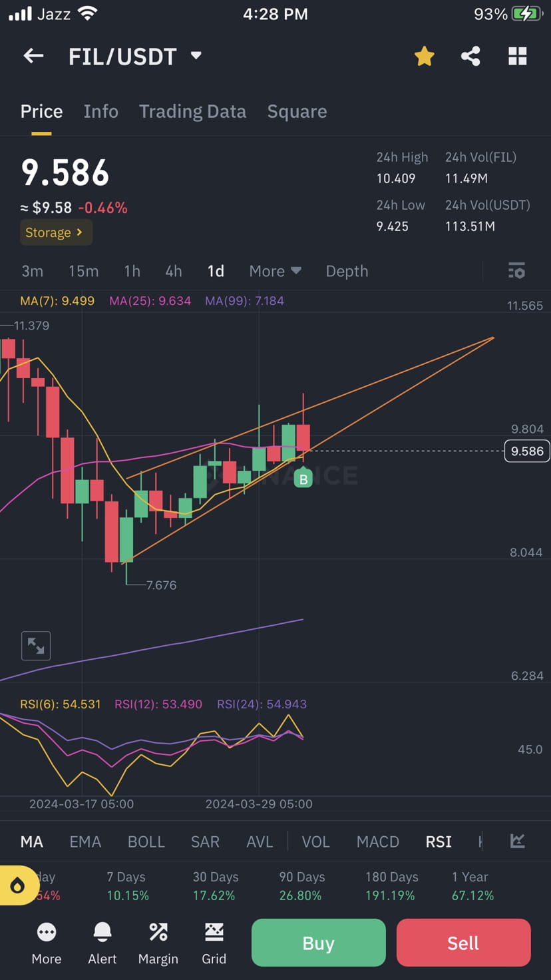Open the Square tab
This screenshot has height=980, width=551.
pyautogui.click(x=297, y=111)
